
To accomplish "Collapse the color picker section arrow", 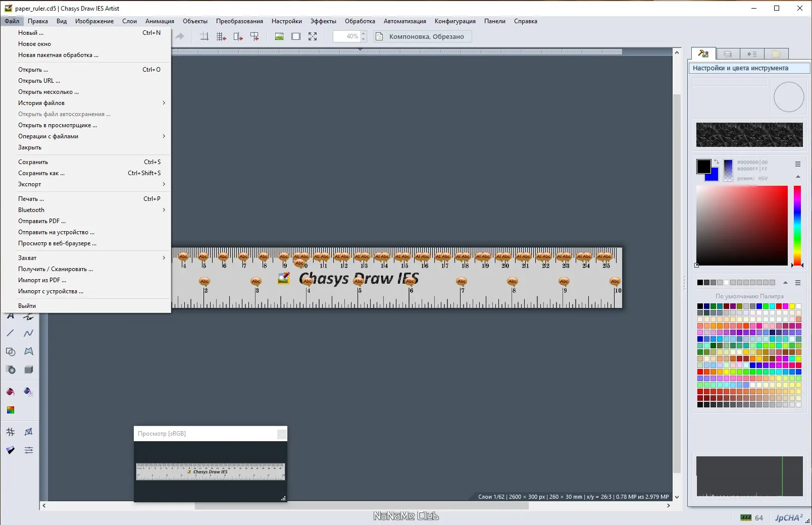I will [x=798, y=177].
